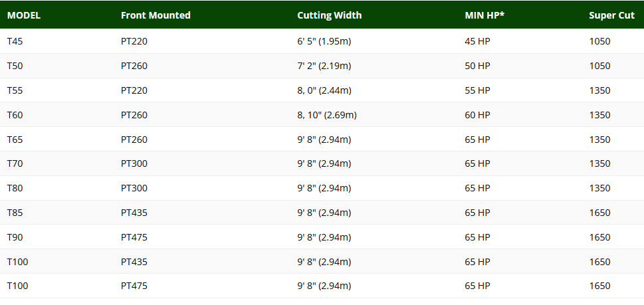The image size is (644, 305).
Task: Click the T55 model cell
Action: pyautogui.click(x=15, y=90)
